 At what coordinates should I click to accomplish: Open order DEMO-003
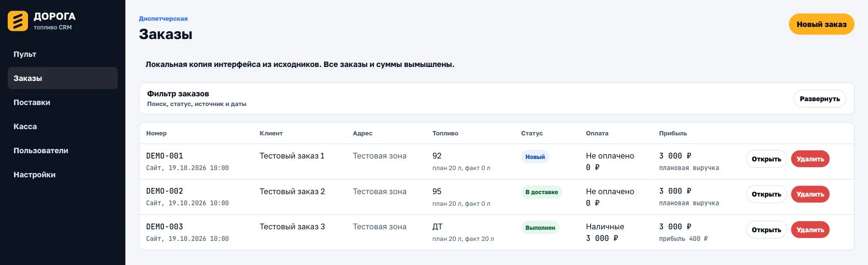(x=766, y=230)
